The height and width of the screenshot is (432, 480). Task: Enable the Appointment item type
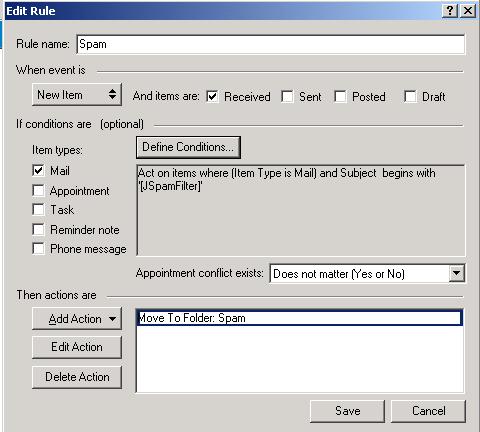(38, 191)
